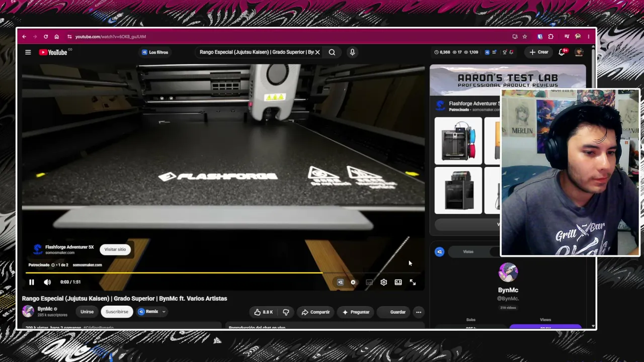Open the media controls icon in browser toolbar
The height and width of the screenshot is (362, 644).
(567, 37)
